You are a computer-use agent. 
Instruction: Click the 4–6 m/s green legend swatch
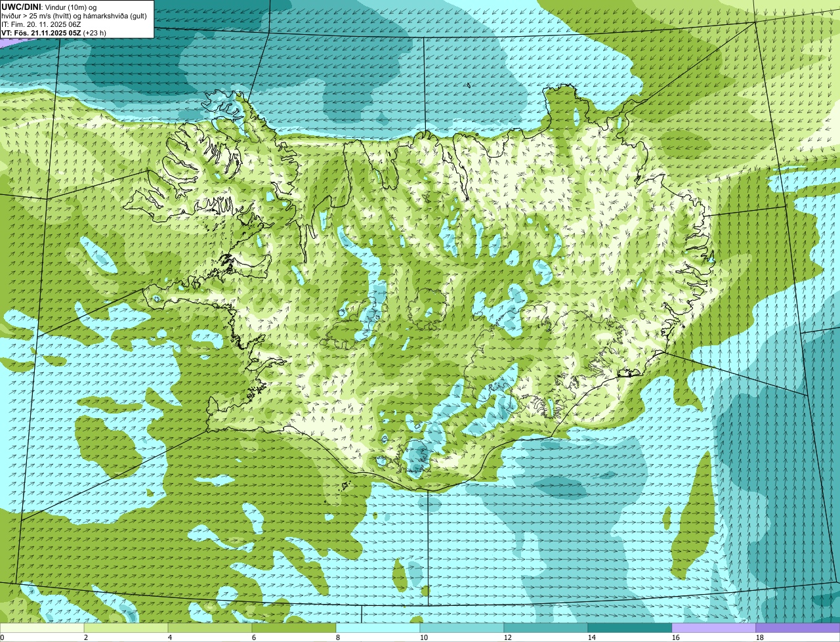pyautogui.click(x=210, y=628)
